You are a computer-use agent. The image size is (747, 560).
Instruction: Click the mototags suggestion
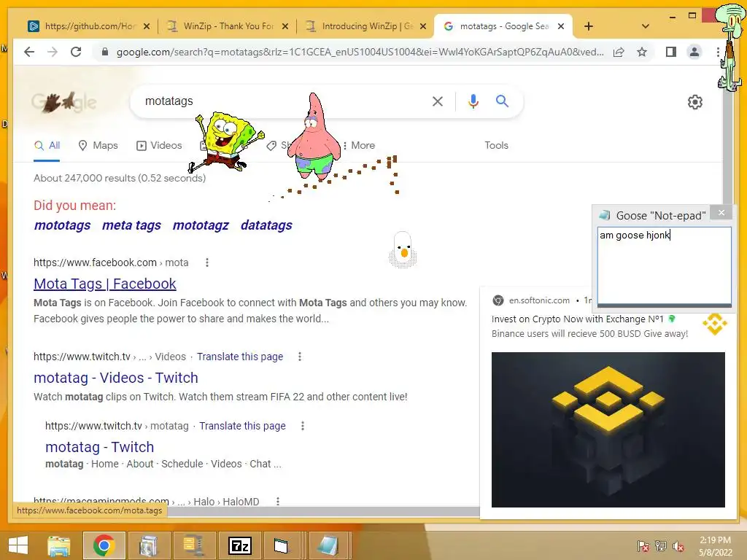coord(62,225)
